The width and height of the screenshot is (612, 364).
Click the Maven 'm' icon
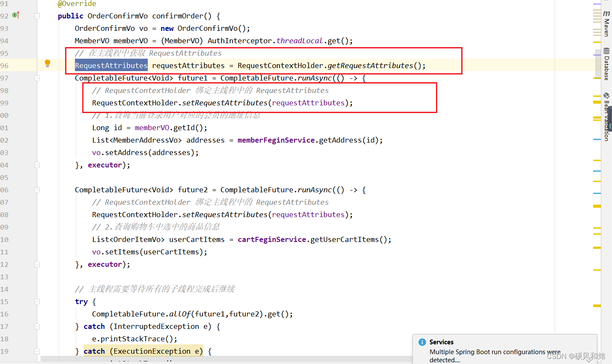[606, 14]
